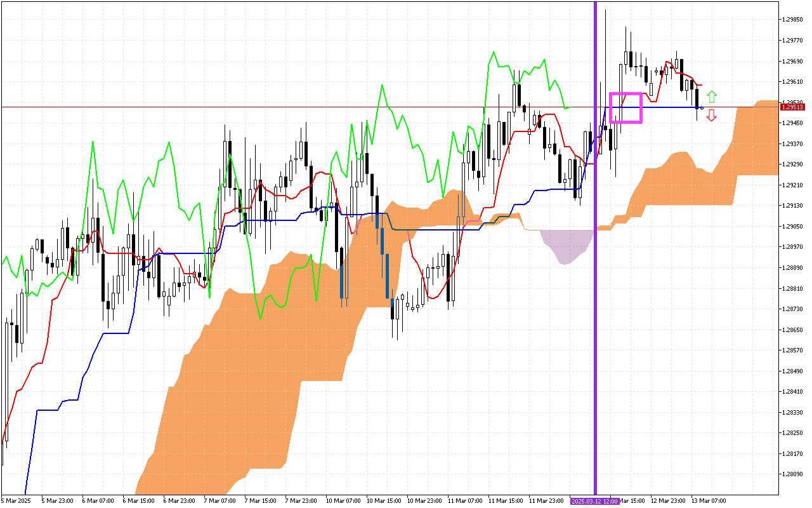
Task: Click the 1.28810 price axis label
Action: (x=793, y=288)
